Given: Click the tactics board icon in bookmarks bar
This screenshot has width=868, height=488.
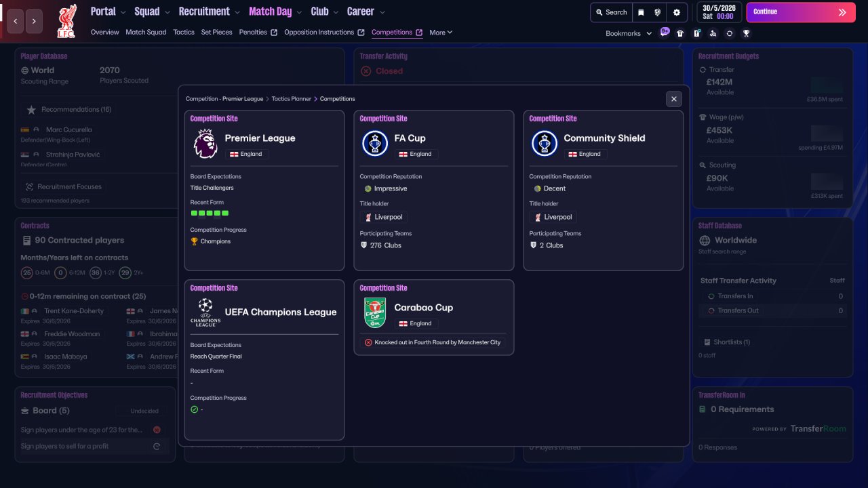Looking at the screenshot, I should pyautogui.click(x=696, y=33).
